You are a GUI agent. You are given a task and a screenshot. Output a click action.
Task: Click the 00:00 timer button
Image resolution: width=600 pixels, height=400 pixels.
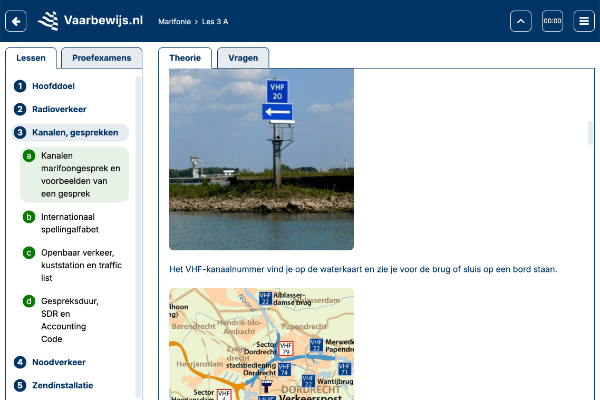point(552,20)
